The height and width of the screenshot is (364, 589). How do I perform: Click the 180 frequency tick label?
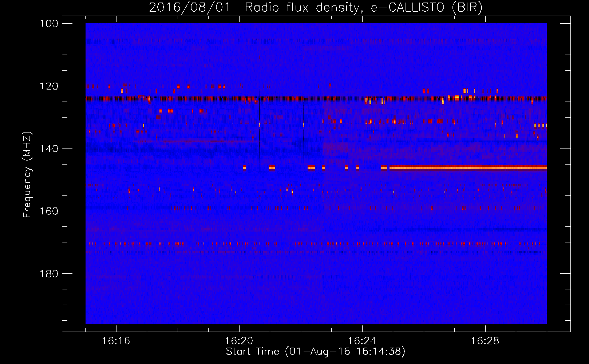pyautogui.click(x=48, y=274)
